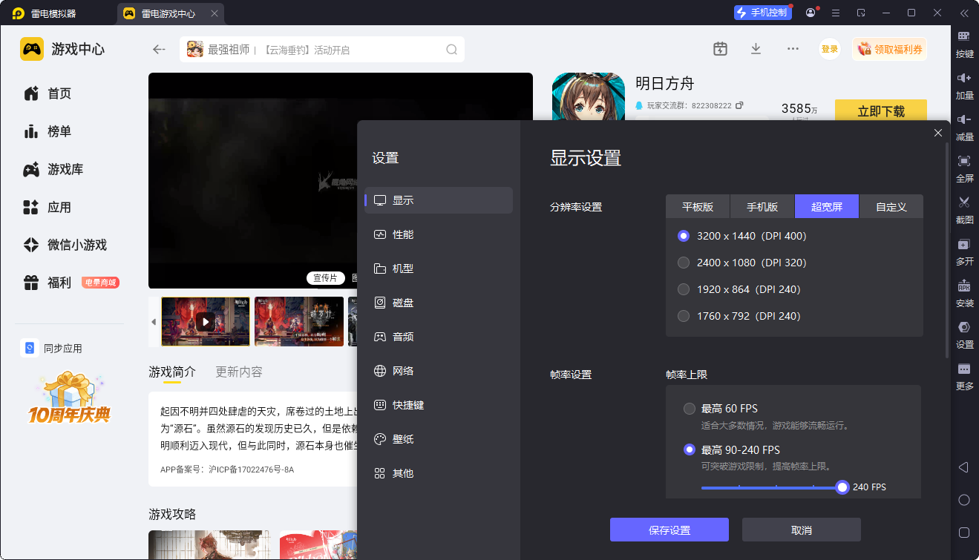Open 榜单 in the left sidebar
Image resolution: width=979 pixels, height=560 pixels.
(48, 131)
